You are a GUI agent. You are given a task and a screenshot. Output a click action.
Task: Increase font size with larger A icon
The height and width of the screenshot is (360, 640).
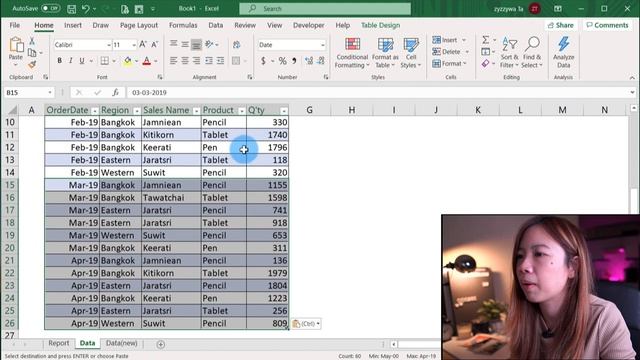143,44
